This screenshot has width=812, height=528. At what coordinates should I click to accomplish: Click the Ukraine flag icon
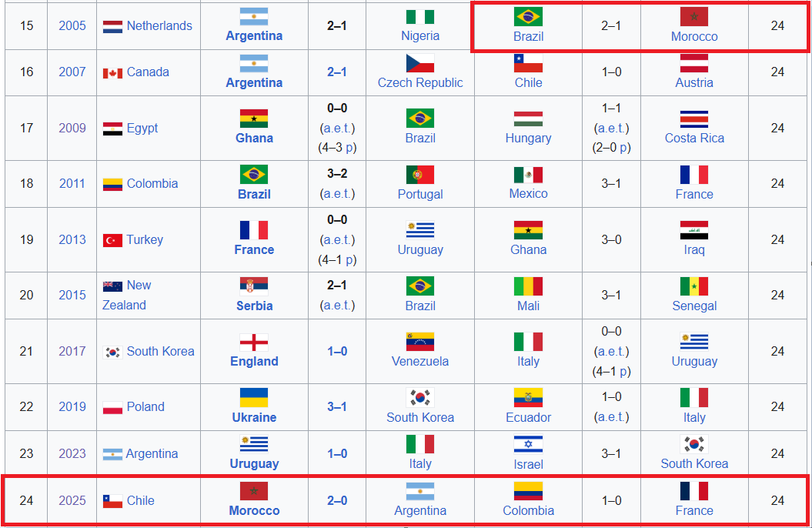(x=254, y=397)
